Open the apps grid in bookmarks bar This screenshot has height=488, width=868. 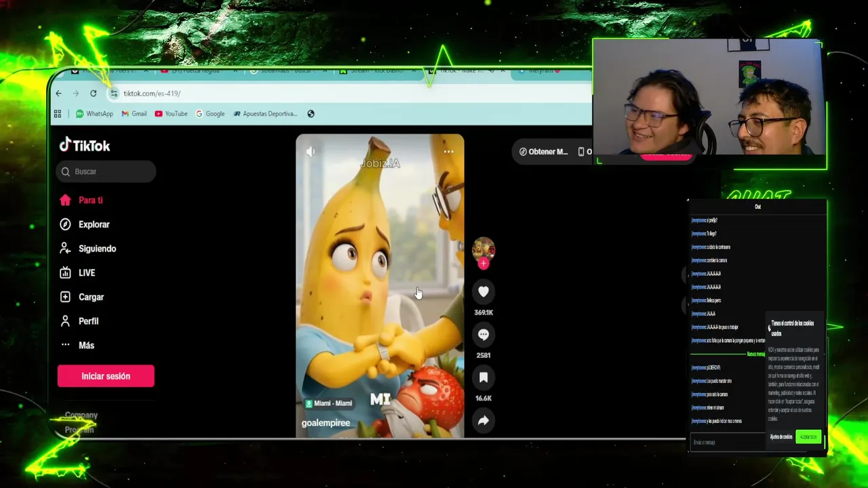tap(58, 114)
